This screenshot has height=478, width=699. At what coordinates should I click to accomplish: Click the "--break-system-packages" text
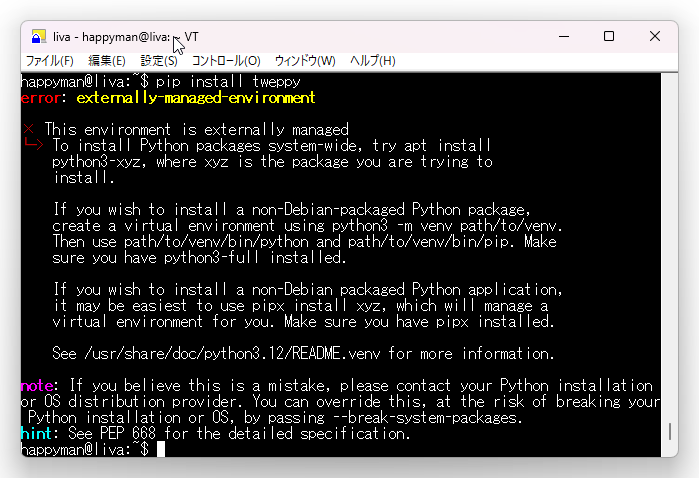[425, 418]
